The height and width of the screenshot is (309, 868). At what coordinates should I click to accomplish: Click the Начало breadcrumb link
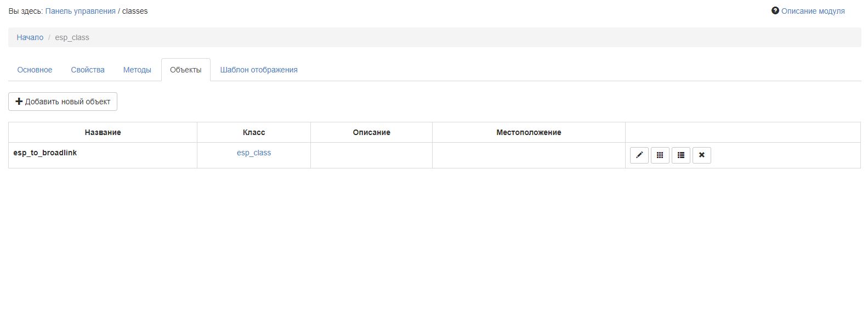[x=30, y=37]
